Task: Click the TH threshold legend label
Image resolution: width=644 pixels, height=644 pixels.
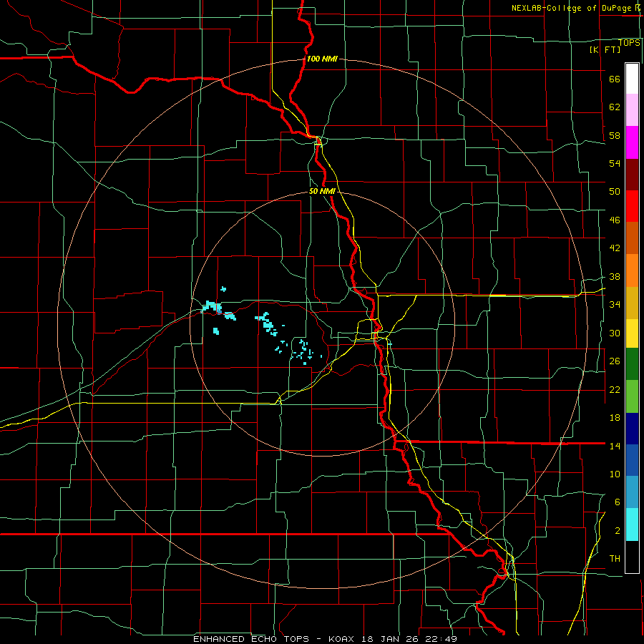Action: pyautogui.click(x=615, y=558)
